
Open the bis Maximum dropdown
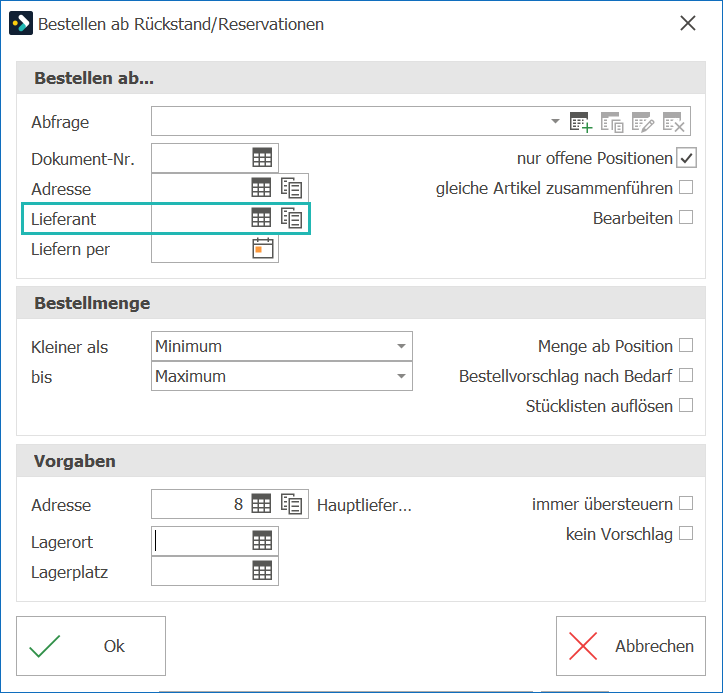[x=282, y=376]
